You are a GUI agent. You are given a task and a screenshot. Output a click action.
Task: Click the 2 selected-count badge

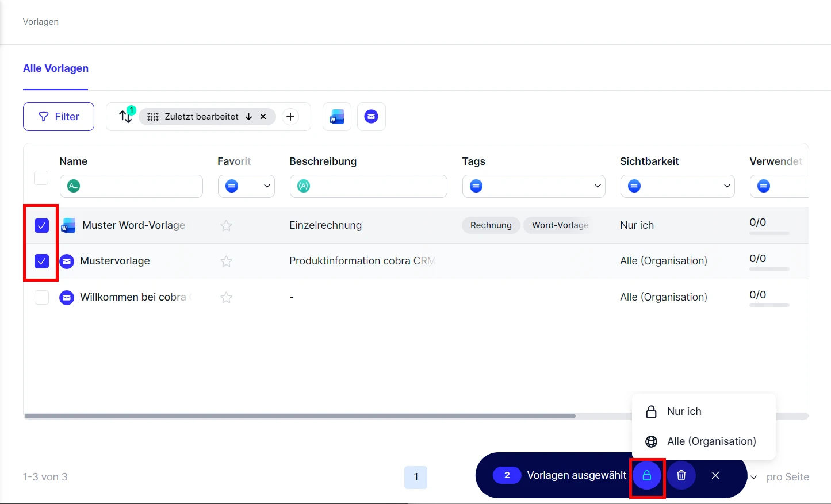(507, 475)
